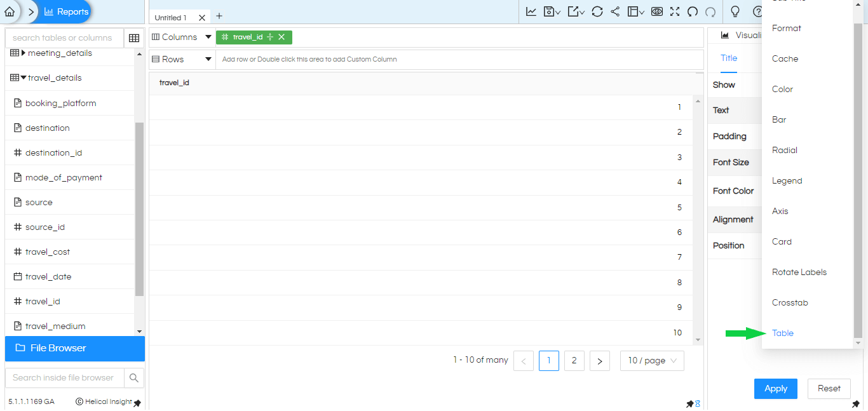Add a new report tab

(219, 16)
